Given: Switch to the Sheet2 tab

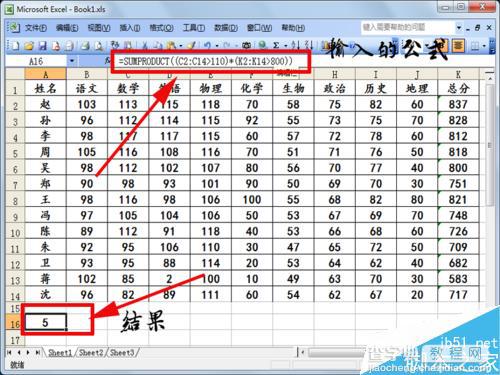Looking at the screenshot, I should pyautogui.click(x=91, y=353).
